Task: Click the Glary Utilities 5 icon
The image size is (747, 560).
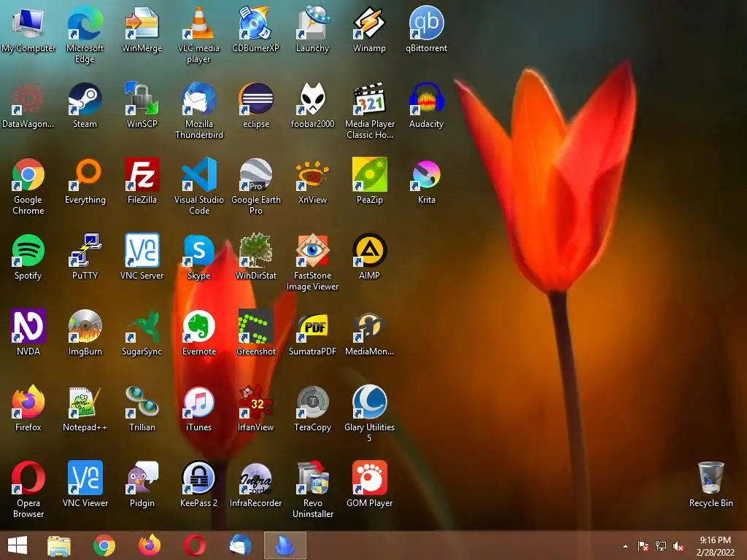Action: tap(369, 402)
